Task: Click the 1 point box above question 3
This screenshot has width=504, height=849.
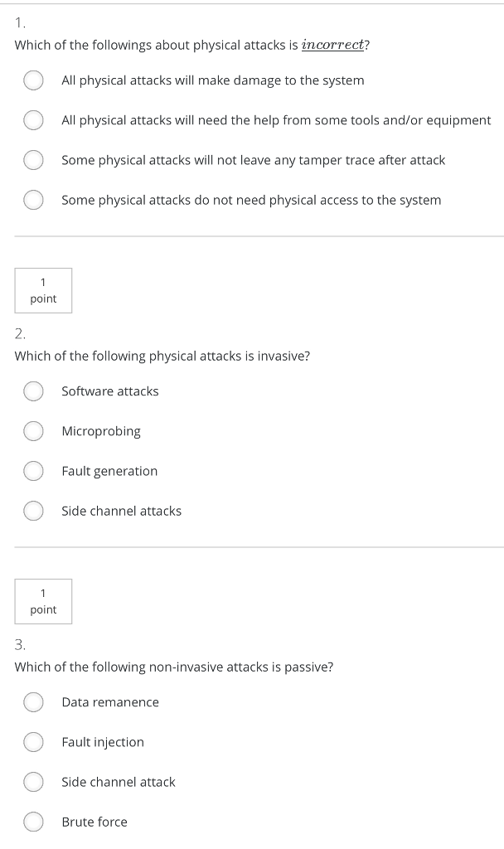Action: pyautogui.click(x=43, y=601)
